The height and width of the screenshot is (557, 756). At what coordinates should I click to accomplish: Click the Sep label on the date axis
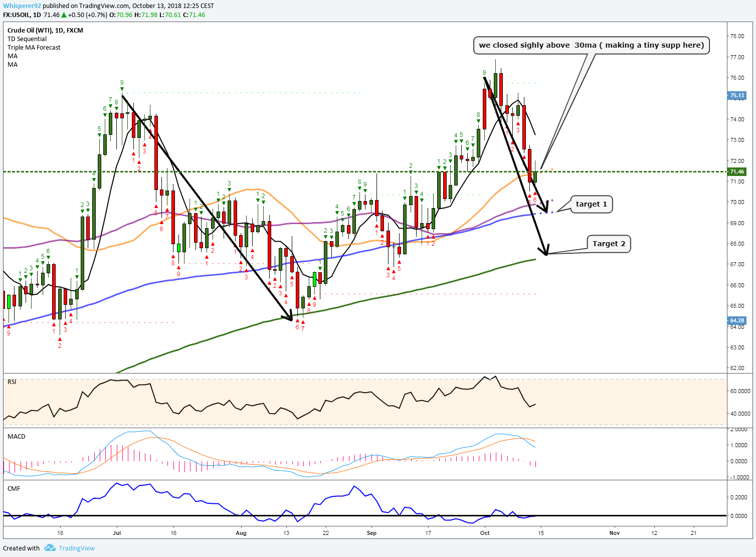click(x=371, y=533)
